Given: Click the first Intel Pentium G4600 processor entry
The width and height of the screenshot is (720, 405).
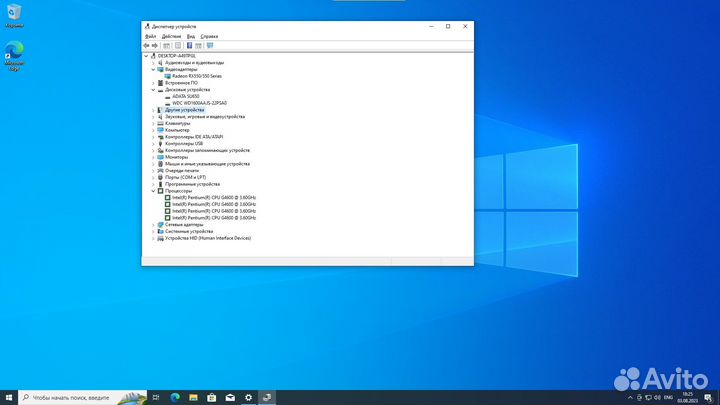Looking at the screenshot, I should (x=214, y=198).
